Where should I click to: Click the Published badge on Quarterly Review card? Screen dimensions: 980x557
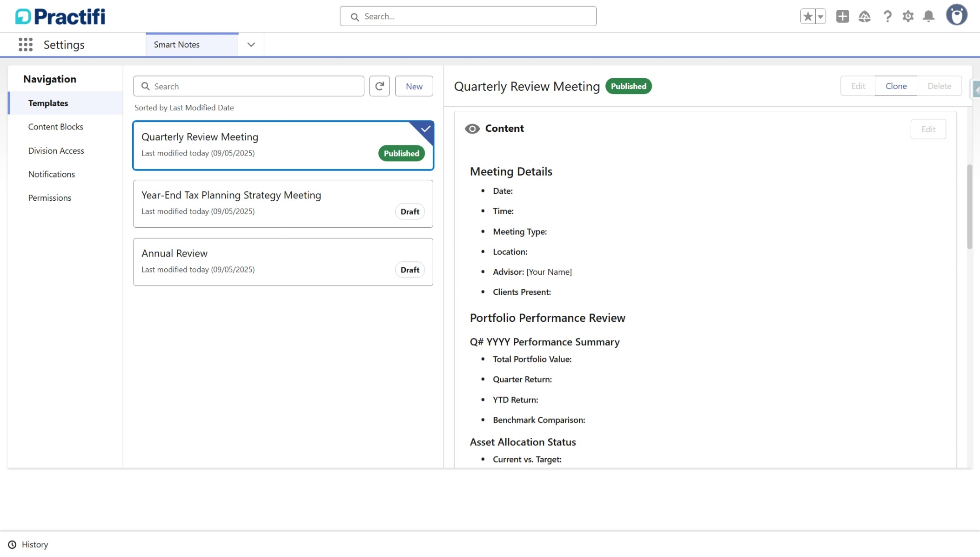tap(402, 153)
